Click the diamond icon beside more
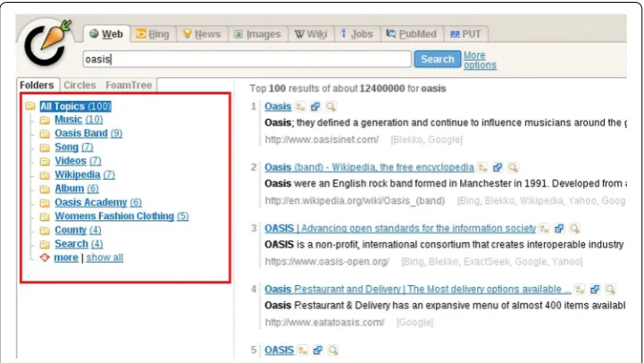 point(45,257)
